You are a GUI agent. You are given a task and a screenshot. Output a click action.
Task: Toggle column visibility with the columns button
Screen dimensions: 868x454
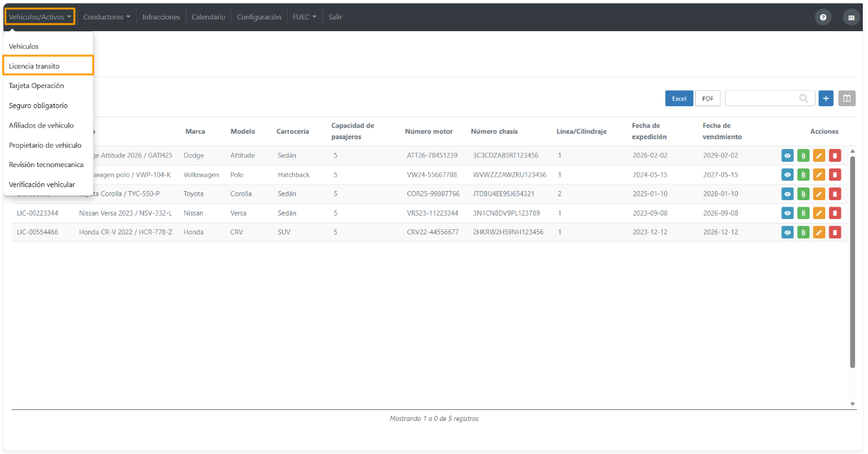(847, 98)
